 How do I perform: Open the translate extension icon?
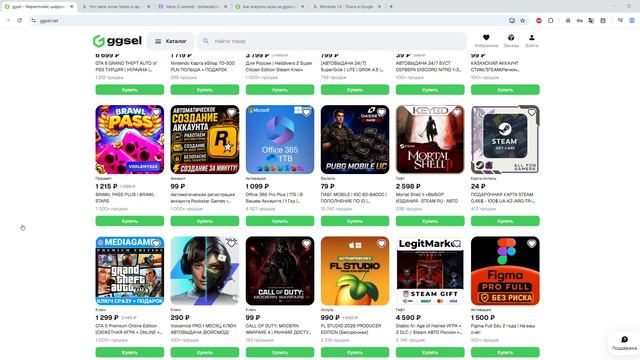591,20
